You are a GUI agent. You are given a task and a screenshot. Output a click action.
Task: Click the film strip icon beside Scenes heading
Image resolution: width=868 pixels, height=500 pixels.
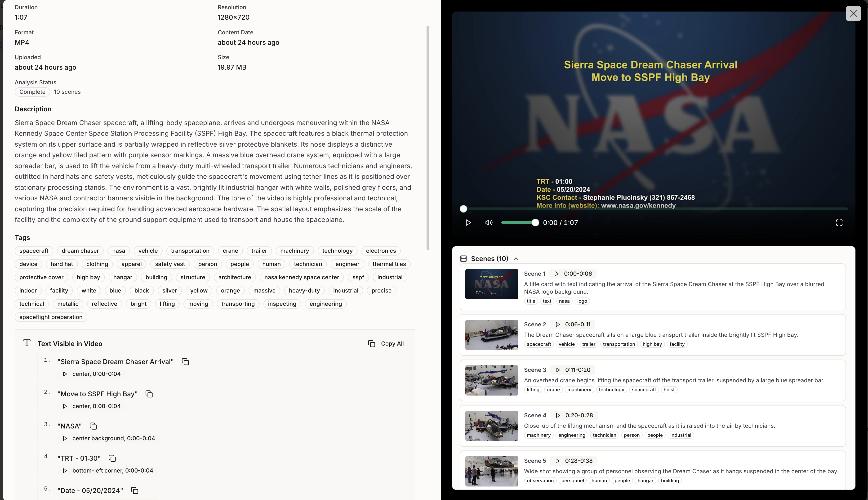tap(464, 258)
